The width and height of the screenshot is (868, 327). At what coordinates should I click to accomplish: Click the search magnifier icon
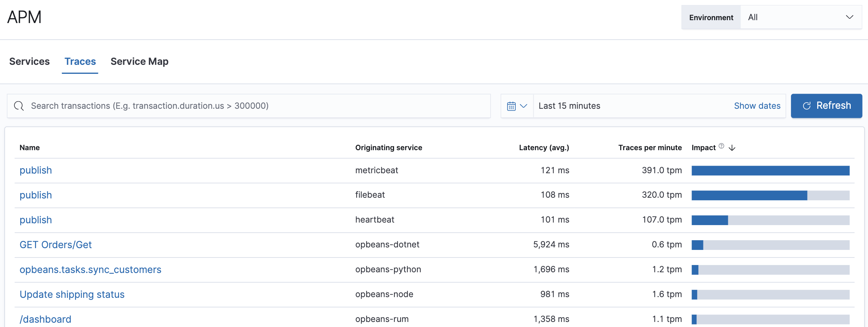[x=19, y=106]
